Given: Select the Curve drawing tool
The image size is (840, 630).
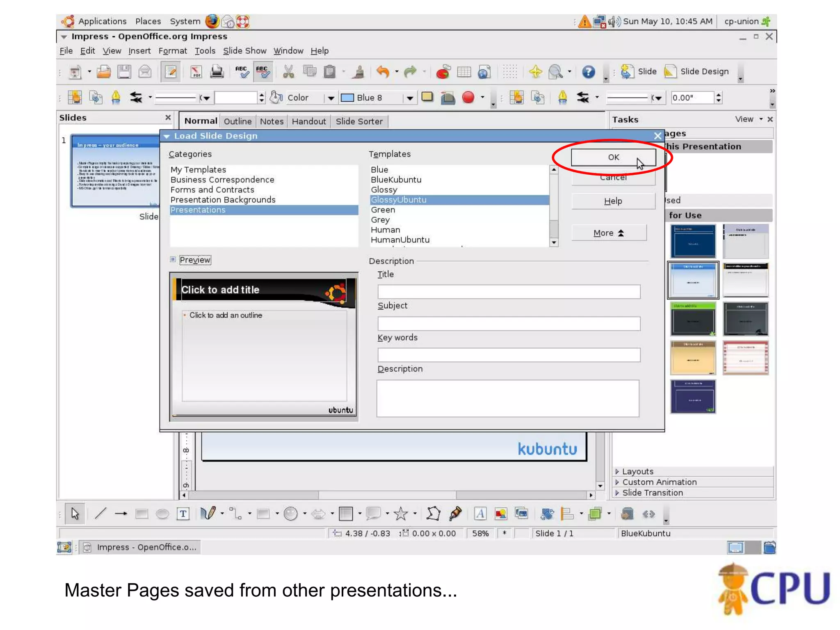Looking at the screenshot, I should pyautogui.click(x=208, y=514).
